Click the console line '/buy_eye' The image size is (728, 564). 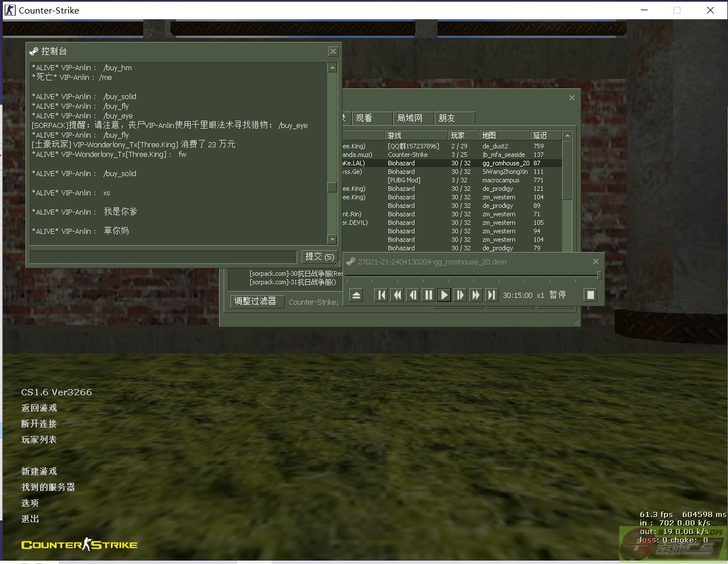83,116
